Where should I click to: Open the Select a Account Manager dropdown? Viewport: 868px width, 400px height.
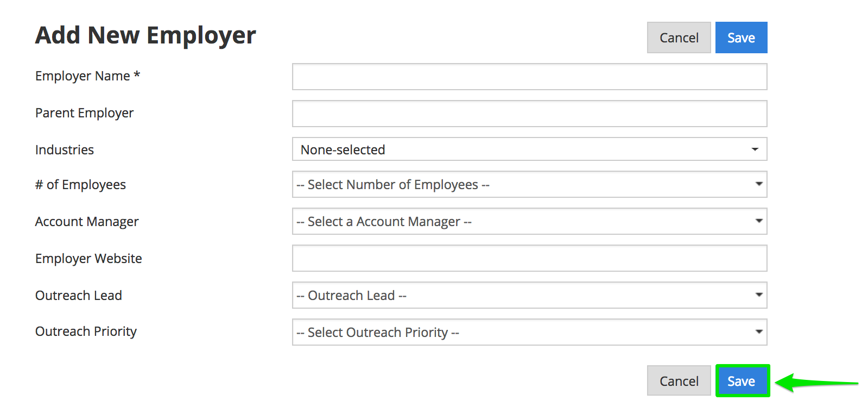(529, 222)
